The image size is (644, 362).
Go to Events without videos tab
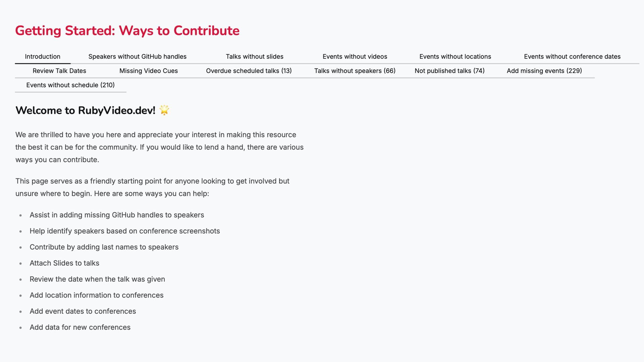pyautogui.click(x=355, y=57)
